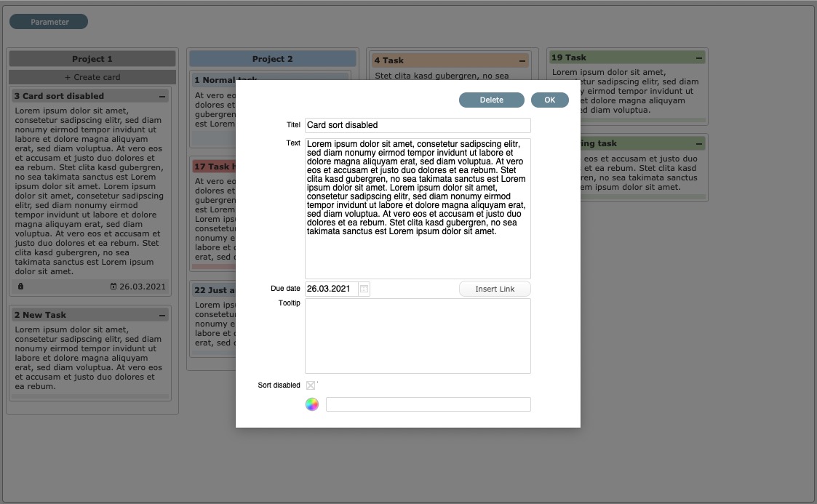Focus the Titel input field
This screenshot has width=817, height=504.
coord(418,125)
